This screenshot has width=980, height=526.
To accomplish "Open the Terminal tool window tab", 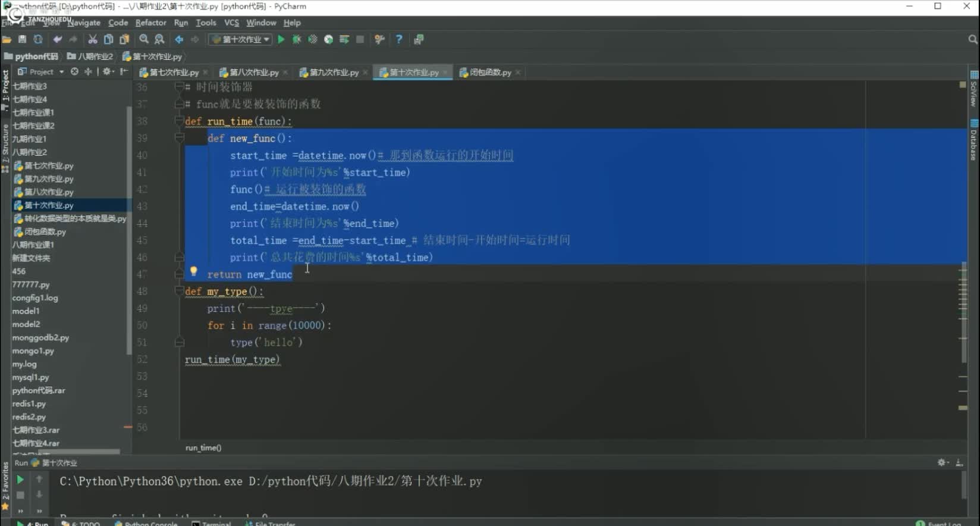I will click(211, 523).
